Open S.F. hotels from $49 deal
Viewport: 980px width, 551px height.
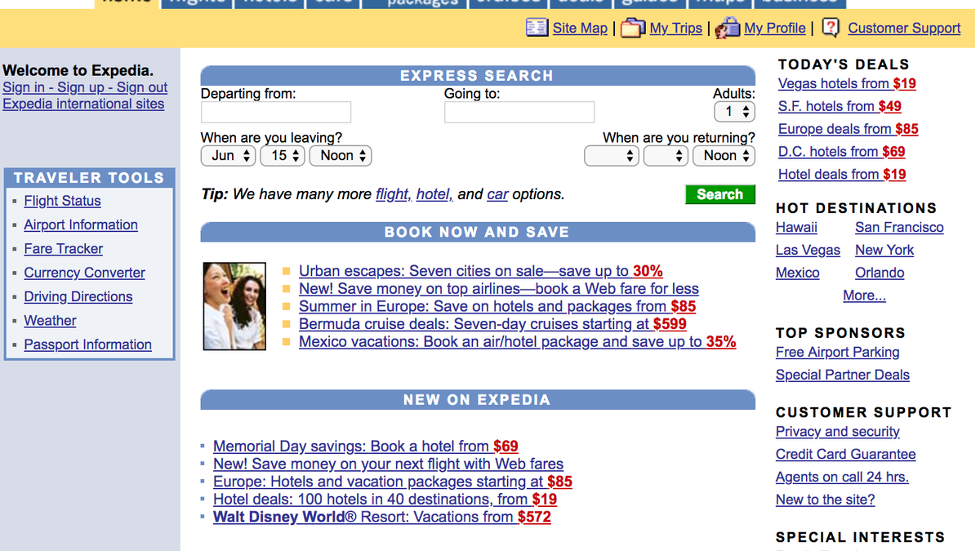(840, 106)
